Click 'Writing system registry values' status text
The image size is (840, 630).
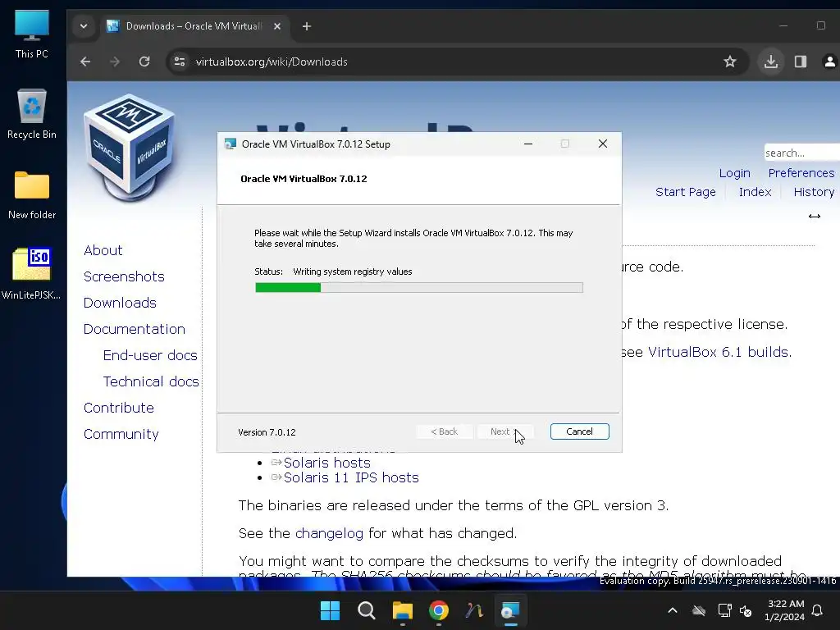[353, 272]
